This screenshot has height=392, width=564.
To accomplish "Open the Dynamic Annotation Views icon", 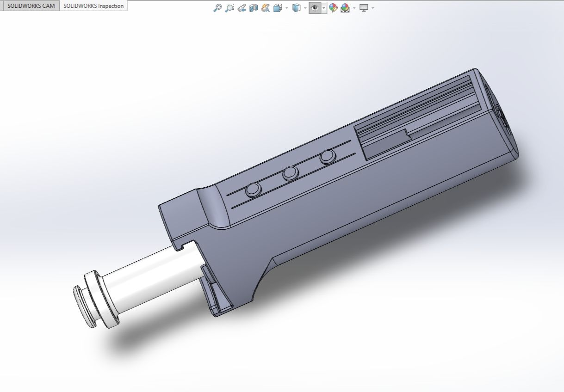I will [x=265, y=8].
